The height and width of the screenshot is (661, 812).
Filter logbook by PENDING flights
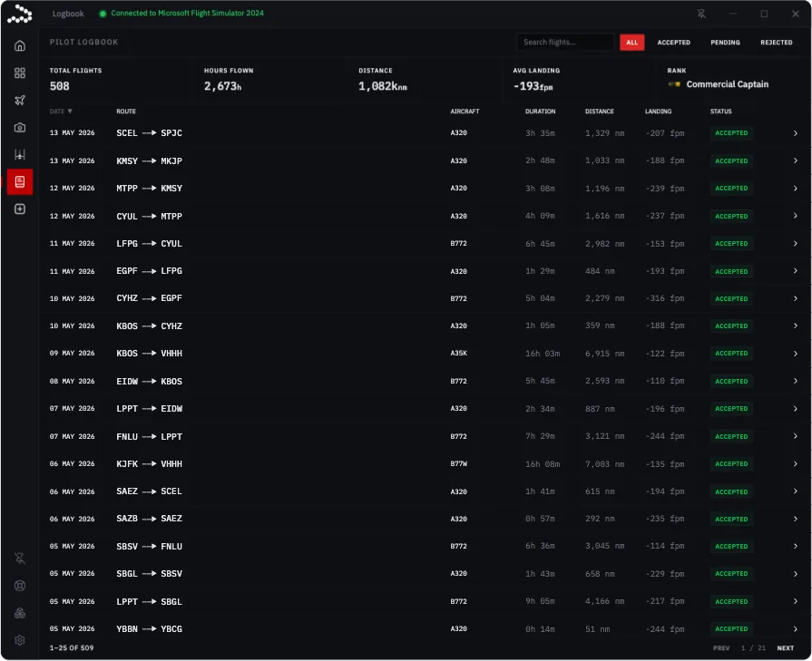pos(725,43)
